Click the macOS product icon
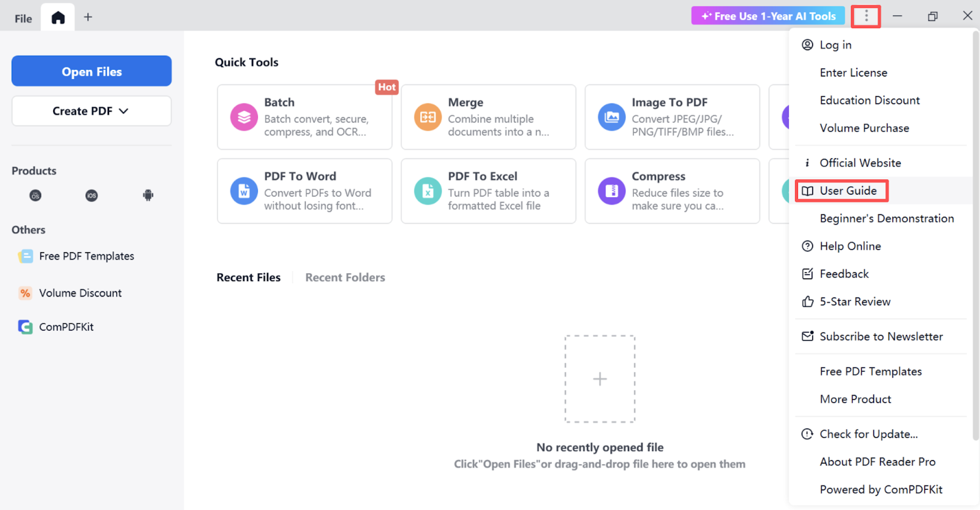This screenshot has width=980, height=510. pos(36,196)
